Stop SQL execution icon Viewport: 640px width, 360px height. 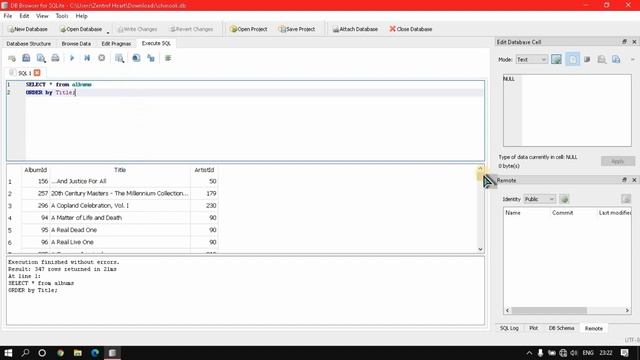[102, 58]
